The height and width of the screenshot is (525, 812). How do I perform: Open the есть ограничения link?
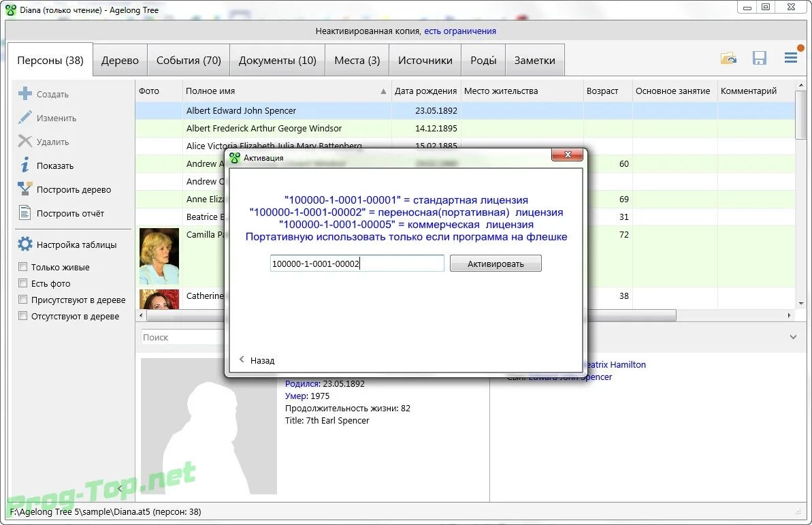460,31
